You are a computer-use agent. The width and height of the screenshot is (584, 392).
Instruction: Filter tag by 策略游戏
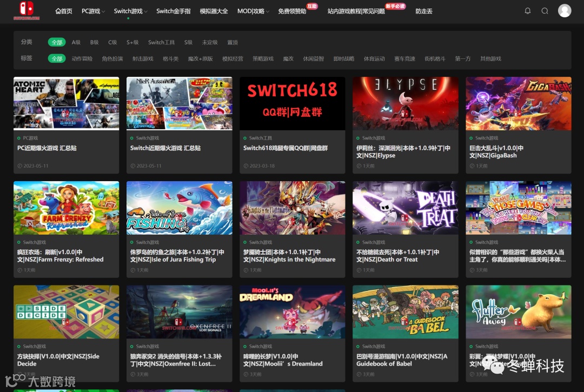click(263, 59)
